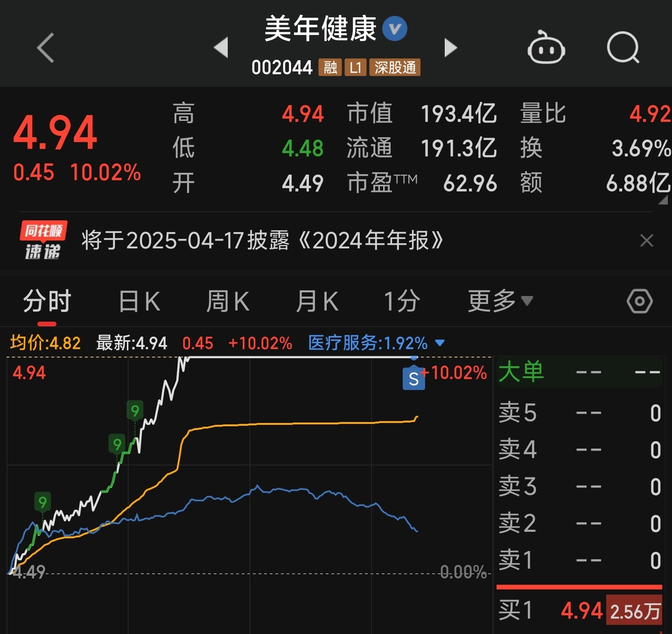Screen dimensions: 672x634
Task: Select the 分时 tab
Action: [x=47, y=301]
